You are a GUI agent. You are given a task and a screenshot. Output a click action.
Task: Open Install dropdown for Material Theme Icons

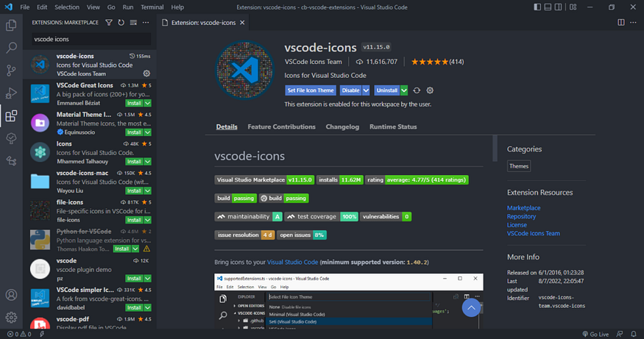tap(147, 132)
